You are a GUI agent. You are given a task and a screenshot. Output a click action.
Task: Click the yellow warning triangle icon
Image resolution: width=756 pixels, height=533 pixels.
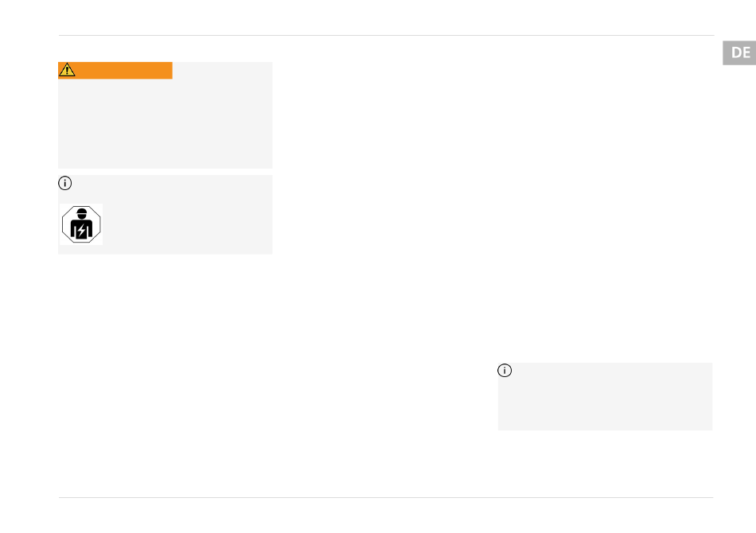click(x=67, y=70)
